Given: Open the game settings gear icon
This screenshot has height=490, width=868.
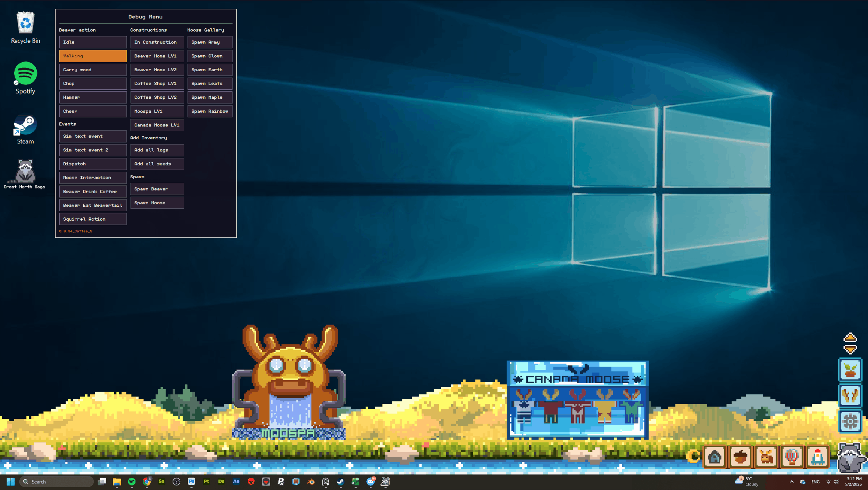Looking at the screenshot, I should pos(850,422).
